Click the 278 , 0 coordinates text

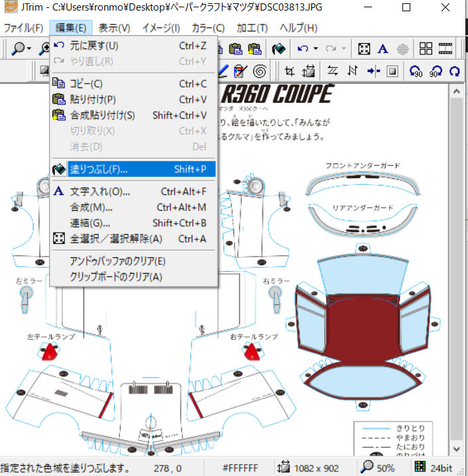coord(167,468)
